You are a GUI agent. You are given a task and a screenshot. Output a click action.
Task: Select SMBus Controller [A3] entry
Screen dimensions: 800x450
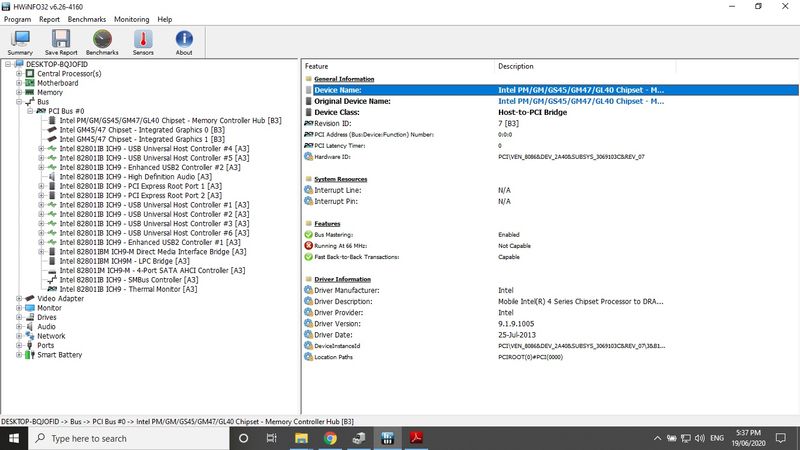(x=129, y=280)
